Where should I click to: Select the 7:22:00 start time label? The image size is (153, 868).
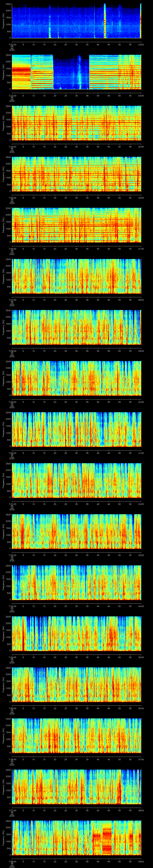click(12, 44)
